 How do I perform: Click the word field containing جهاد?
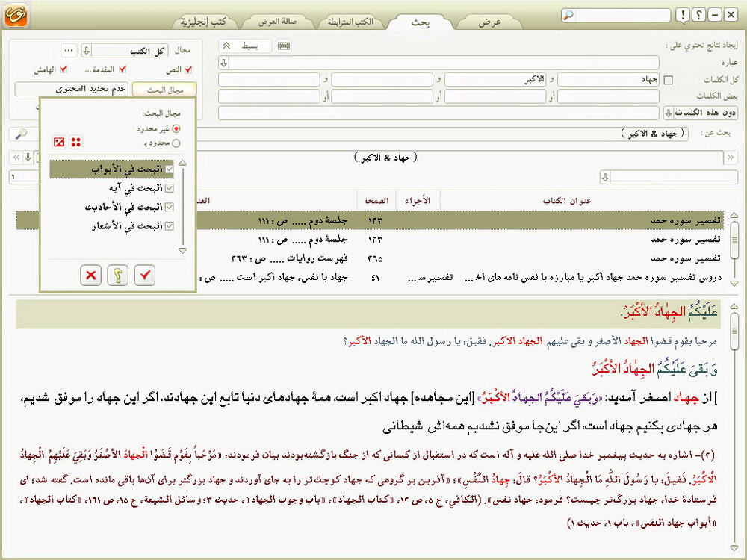point(608,80)
